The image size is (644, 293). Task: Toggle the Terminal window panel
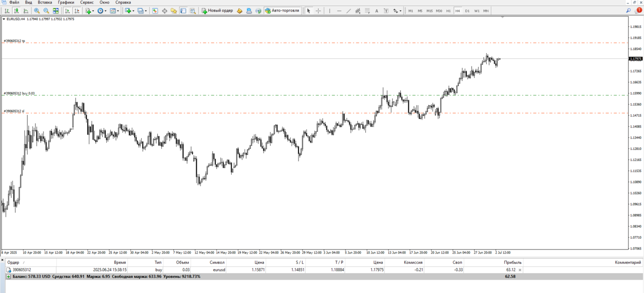(183, 10)
